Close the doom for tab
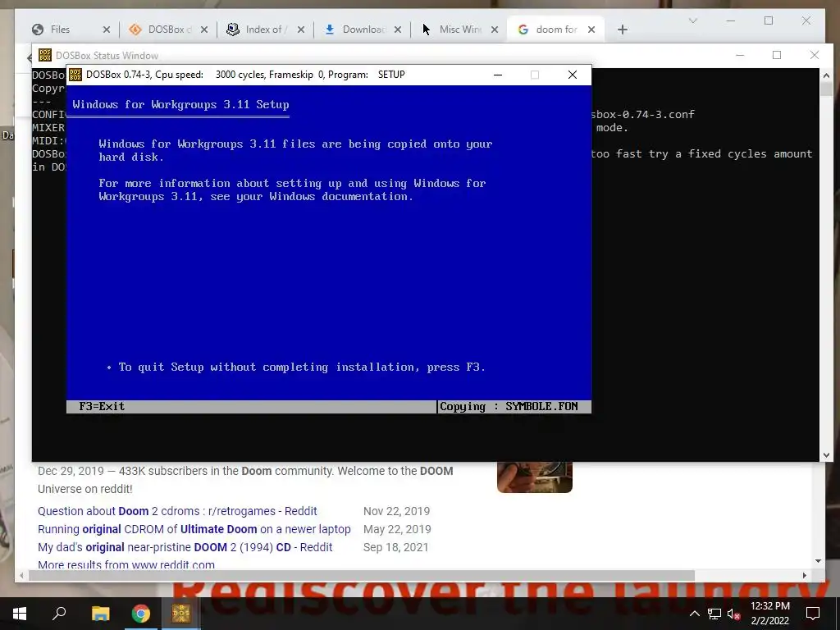 pos(591,30)
